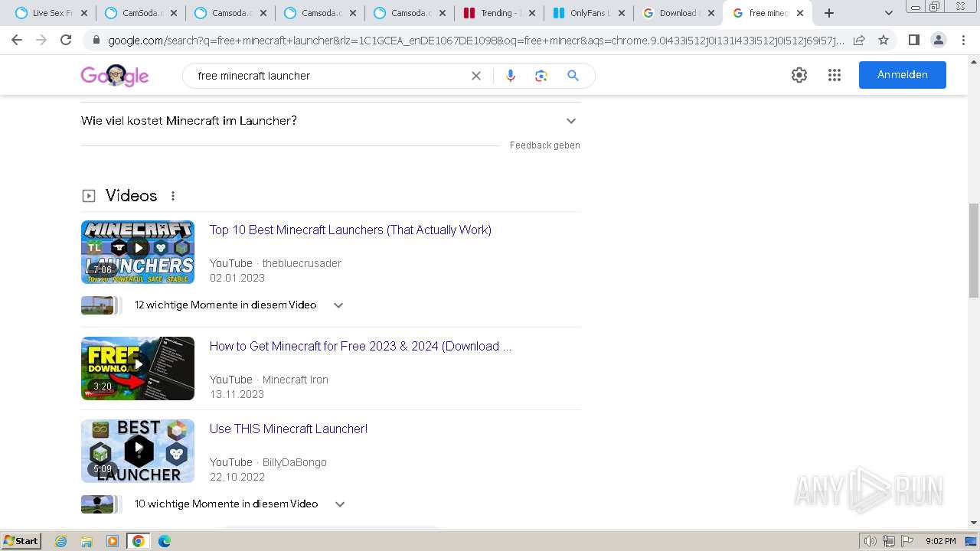The image size is (980, 551).
Task: Open the volume control in tray
Action: coord(870,541)
